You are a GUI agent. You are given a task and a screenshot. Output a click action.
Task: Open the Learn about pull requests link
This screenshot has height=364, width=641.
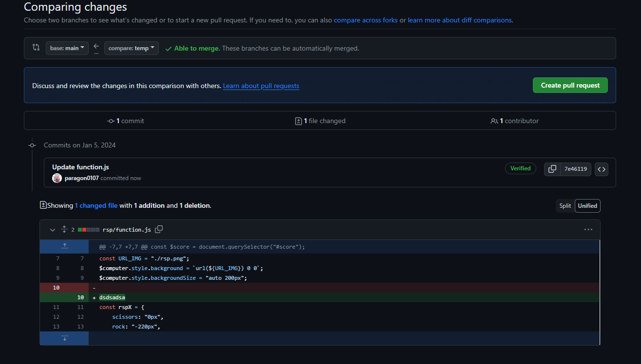261,86
